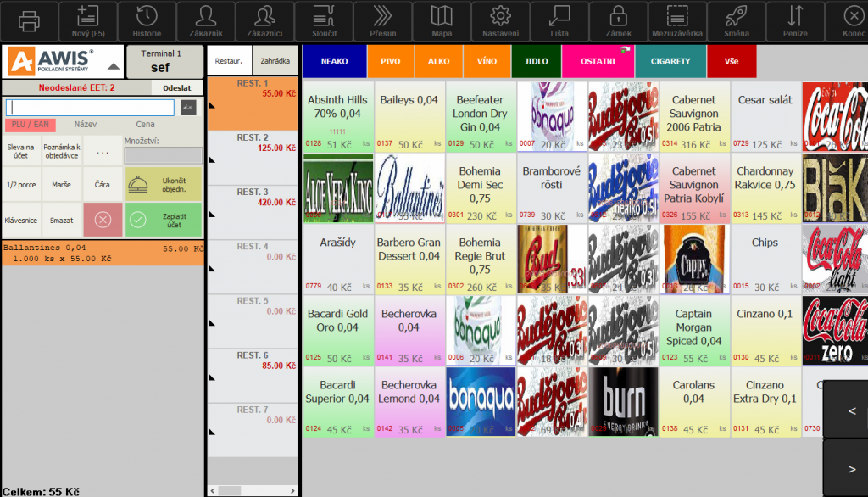The height and width of the screenshot is (497, 868).
Task: Add the Coca-Cola zero tile
Action: click(x=835, y=330)
